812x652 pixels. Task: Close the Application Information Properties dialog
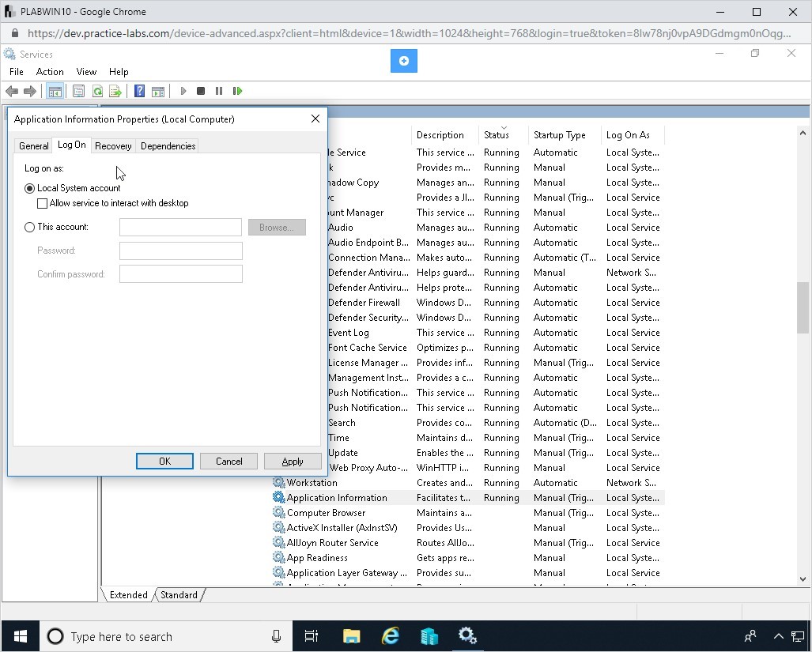point(315,119)
